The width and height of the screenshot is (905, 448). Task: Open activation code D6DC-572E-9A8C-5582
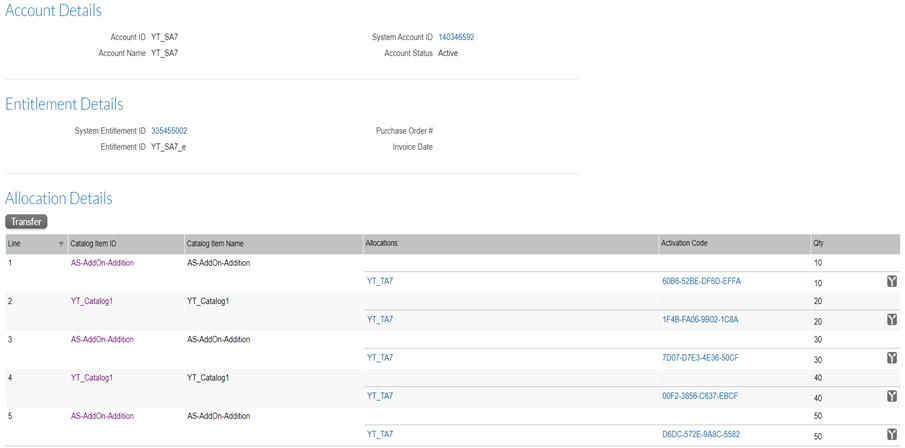[x=701, y=434]
